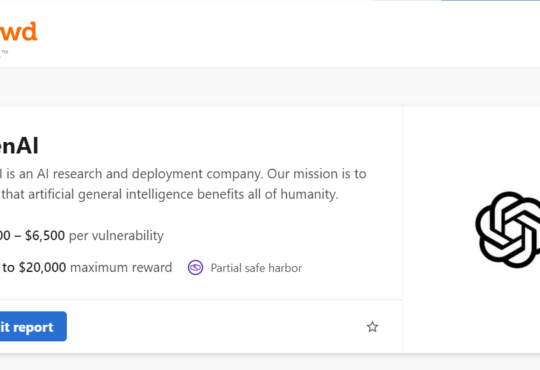Click the blue Submit report button

pos(33,326)
